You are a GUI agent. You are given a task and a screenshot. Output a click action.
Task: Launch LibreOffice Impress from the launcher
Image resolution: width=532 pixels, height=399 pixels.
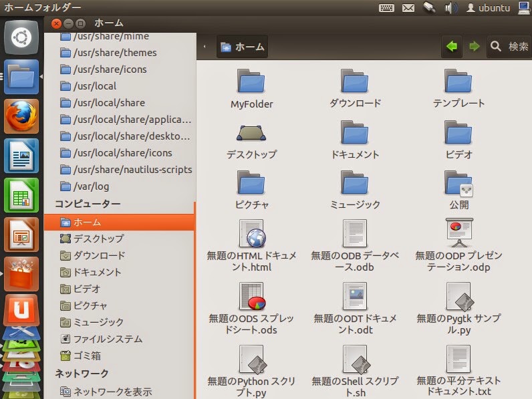[x=21, y=235]
